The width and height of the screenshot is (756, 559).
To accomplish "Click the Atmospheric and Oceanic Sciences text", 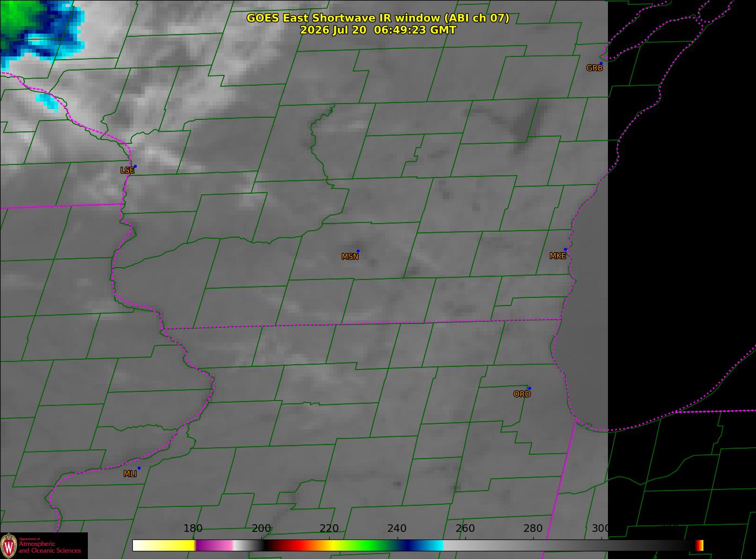I will click(x=49, y=548).
